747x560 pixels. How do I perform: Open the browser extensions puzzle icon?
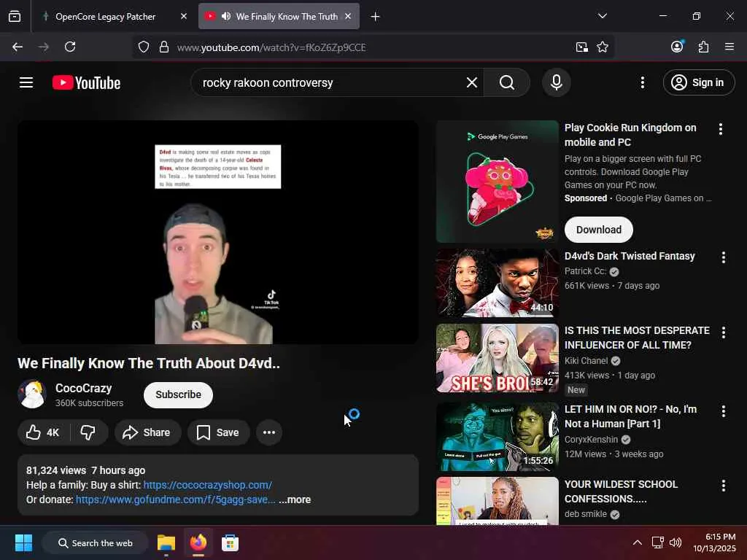click(x=704, y=47)
